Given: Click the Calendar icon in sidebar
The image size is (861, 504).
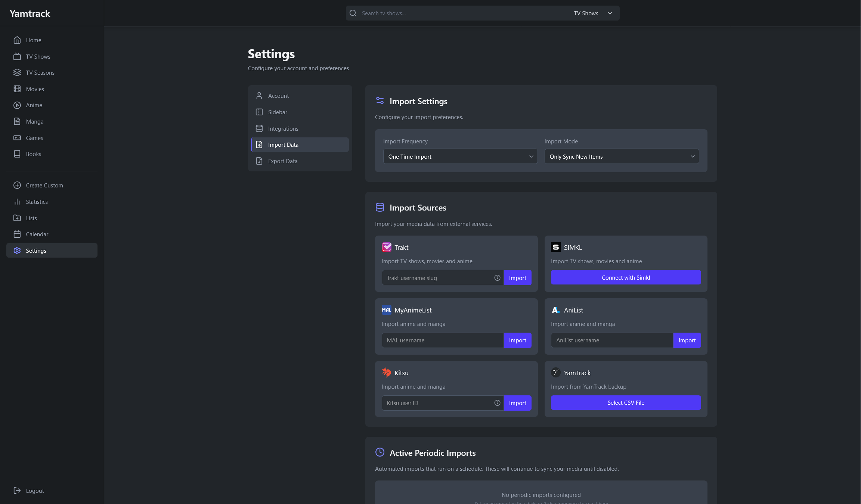Looking at the screenshot, I should pos(17,234).
